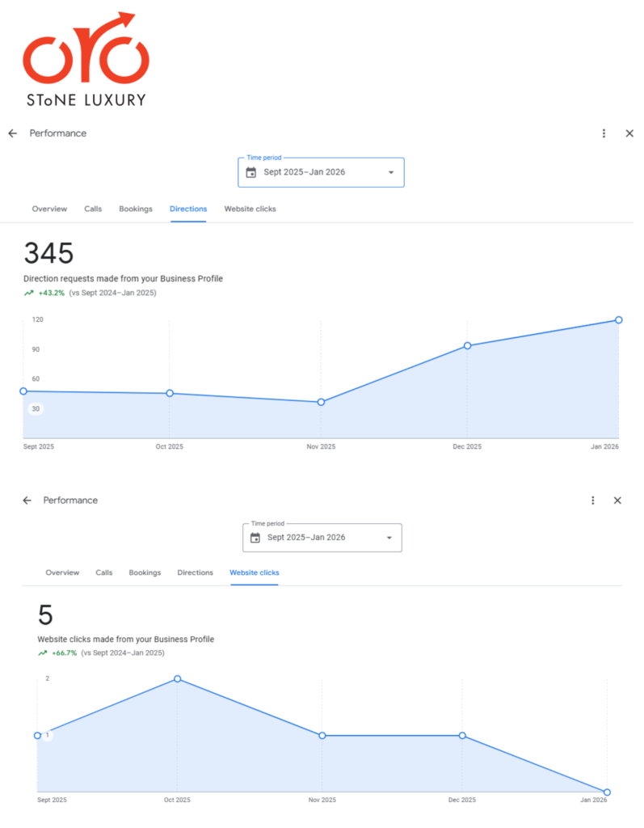Click the Oro Stone Luxury logo
The image size is (644, 828).
[x=86, y=59]
